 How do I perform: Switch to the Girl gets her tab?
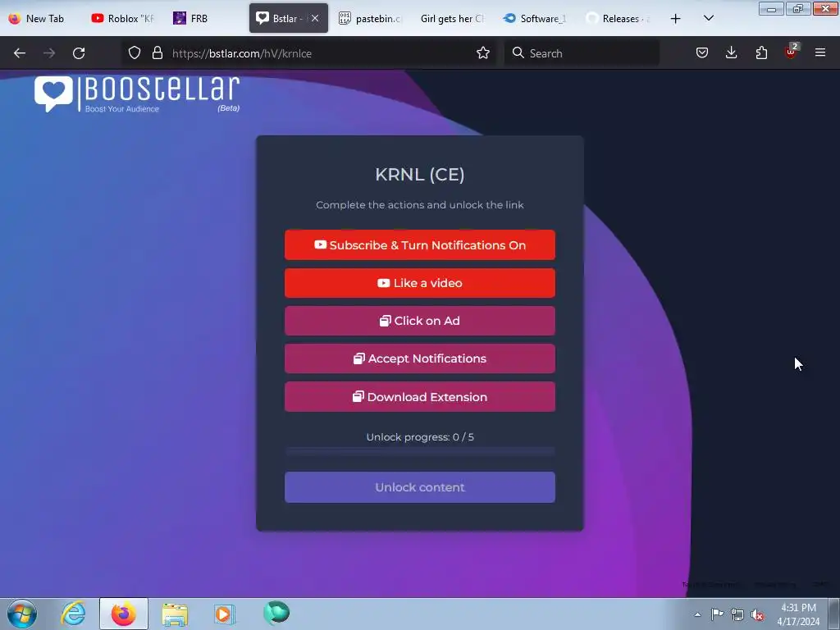[x=453, y=18]
